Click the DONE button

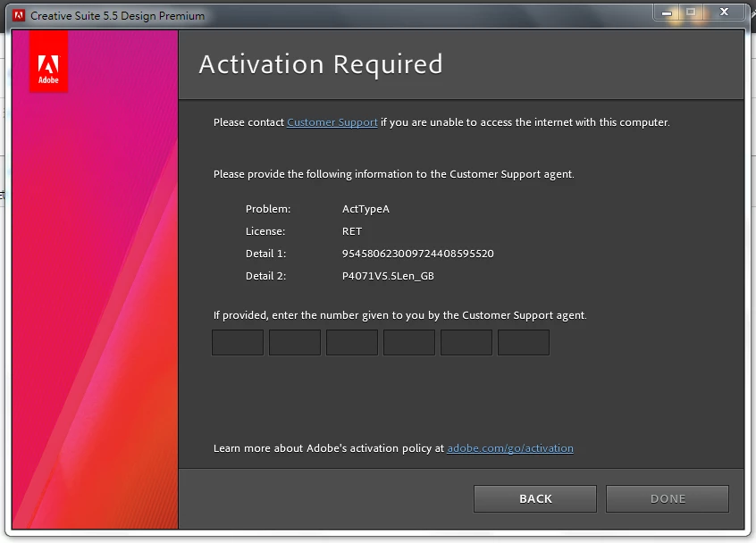click(668, 498)
